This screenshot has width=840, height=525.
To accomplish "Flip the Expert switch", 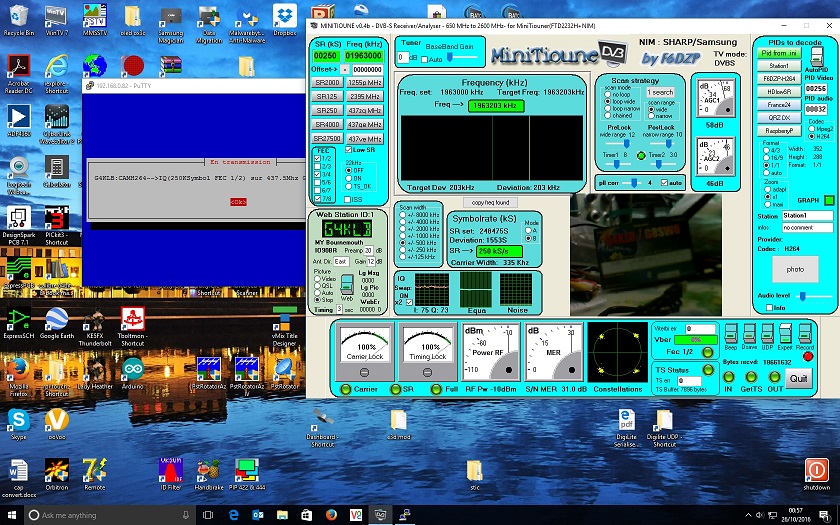I will tap(785, 333).
